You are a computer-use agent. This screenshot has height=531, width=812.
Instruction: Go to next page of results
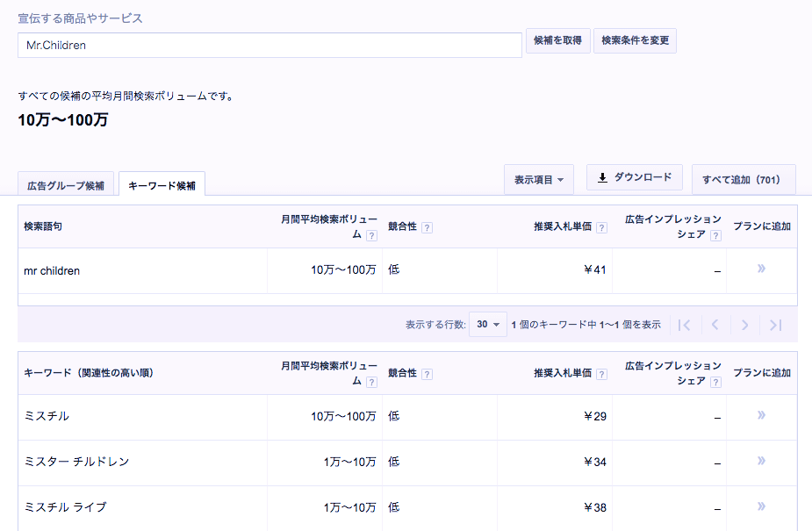744,325
